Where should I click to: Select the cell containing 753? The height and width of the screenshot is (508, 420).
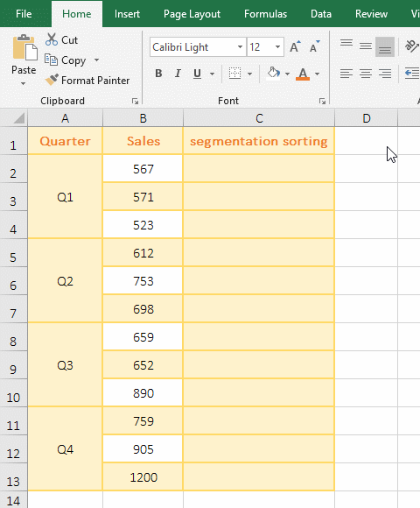pos(143,281)
